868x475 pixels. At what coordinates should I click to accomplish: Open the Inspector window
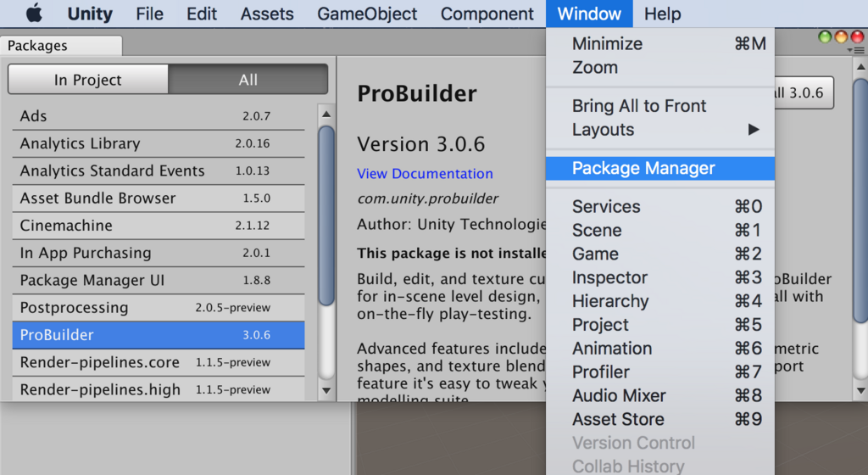pos(659,277)
